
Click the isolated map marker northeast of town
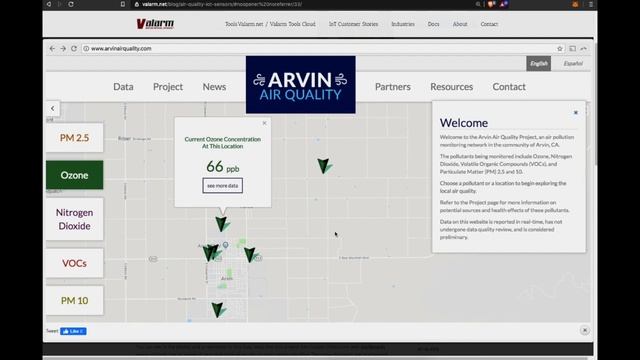click(x=324, y=166)
